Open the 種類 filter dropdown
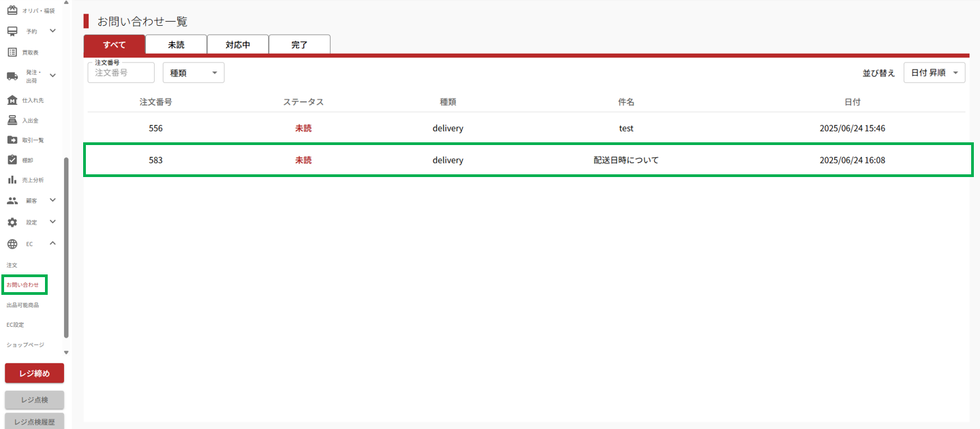Screen dimensions: 980x429 pyautogui.click(x=194, y=73)
